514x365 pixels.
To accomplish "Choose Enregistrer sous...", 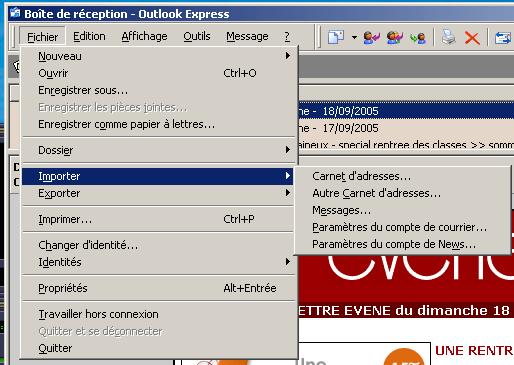I will click(x=159, y=90).
